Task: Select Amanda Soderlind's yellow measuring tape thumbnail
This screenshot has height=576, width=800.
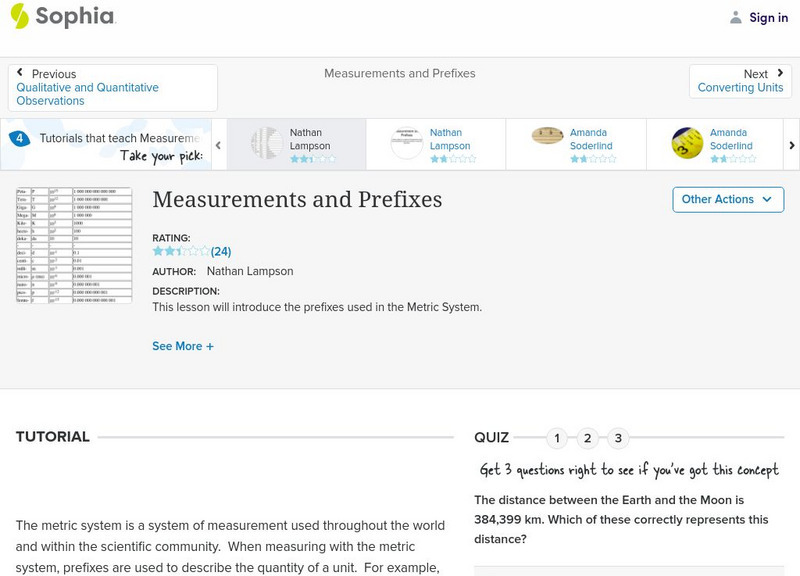Action: click(x=687, y=143)
